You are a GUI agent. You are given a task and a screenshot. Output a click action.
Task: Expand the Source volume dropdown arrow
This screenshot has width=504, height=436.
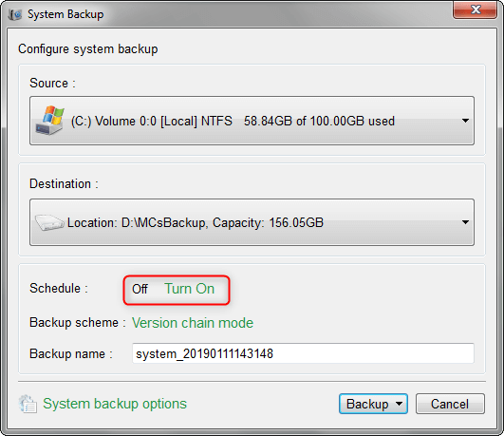point(465,121)
